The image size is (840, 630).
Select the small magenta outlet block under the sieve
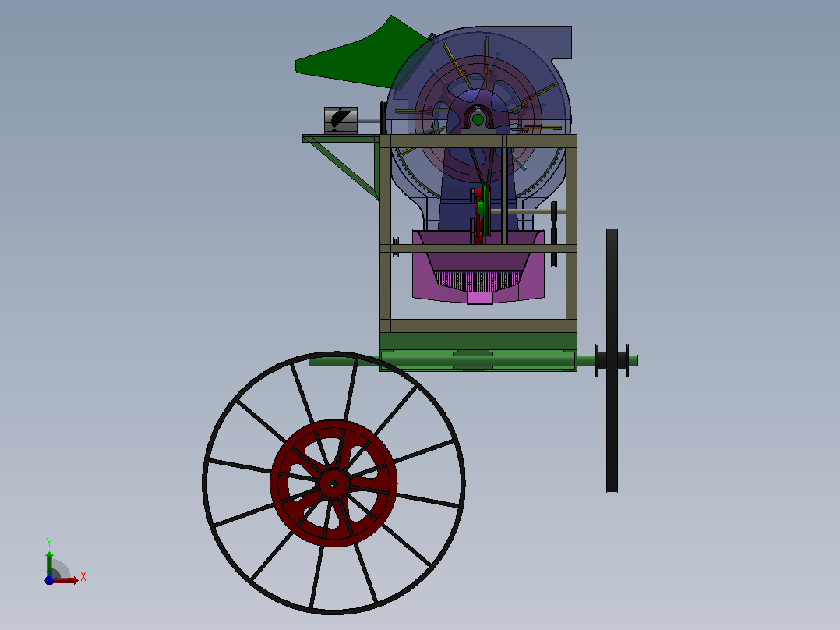[480, 298]
